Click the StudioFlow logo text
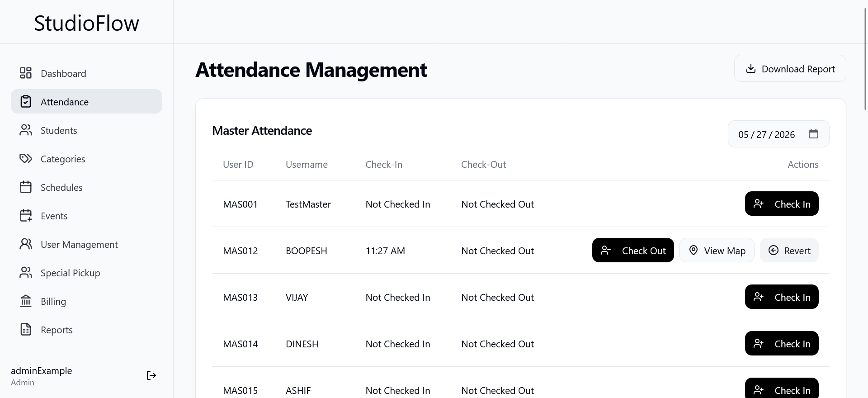Screen dimensions: 868x398 click(86, 23)
